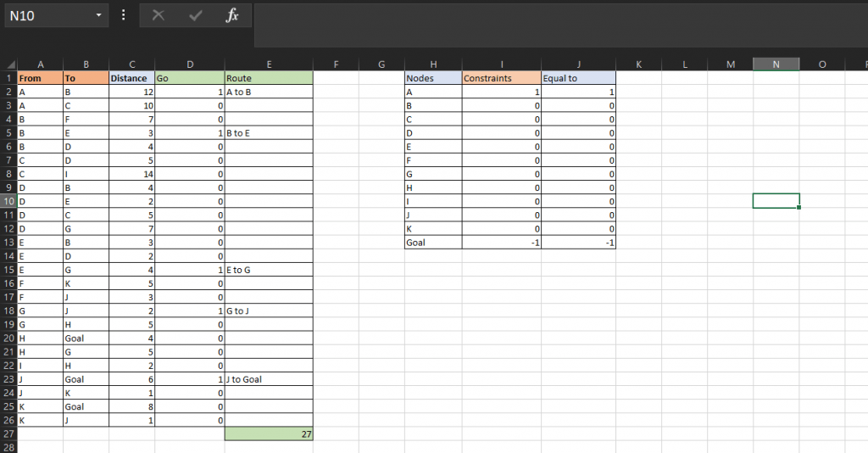Select the row 10 header
The width and height of the screenshot is (868, 453).
[8, 201]
